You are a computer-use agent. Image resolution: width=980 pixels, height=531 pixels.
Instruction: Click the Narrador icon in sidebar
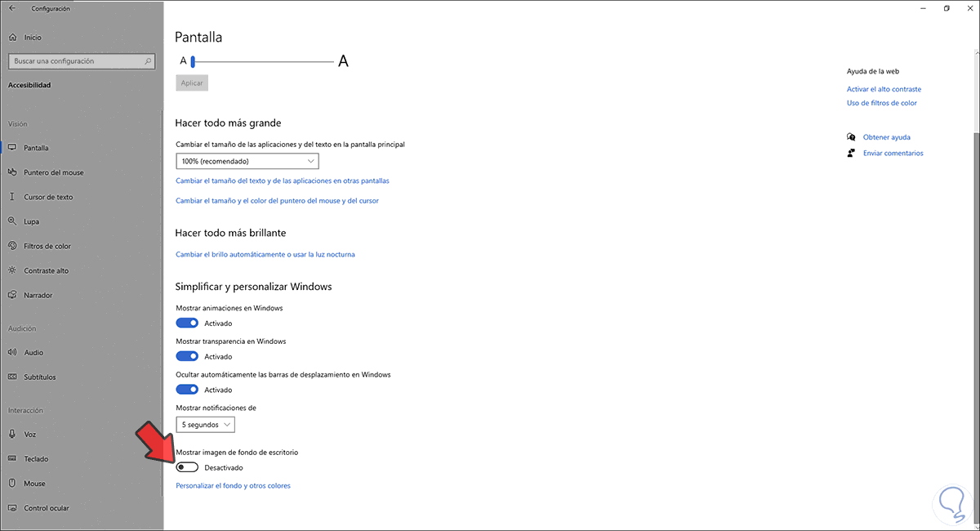tap(12, 295)
